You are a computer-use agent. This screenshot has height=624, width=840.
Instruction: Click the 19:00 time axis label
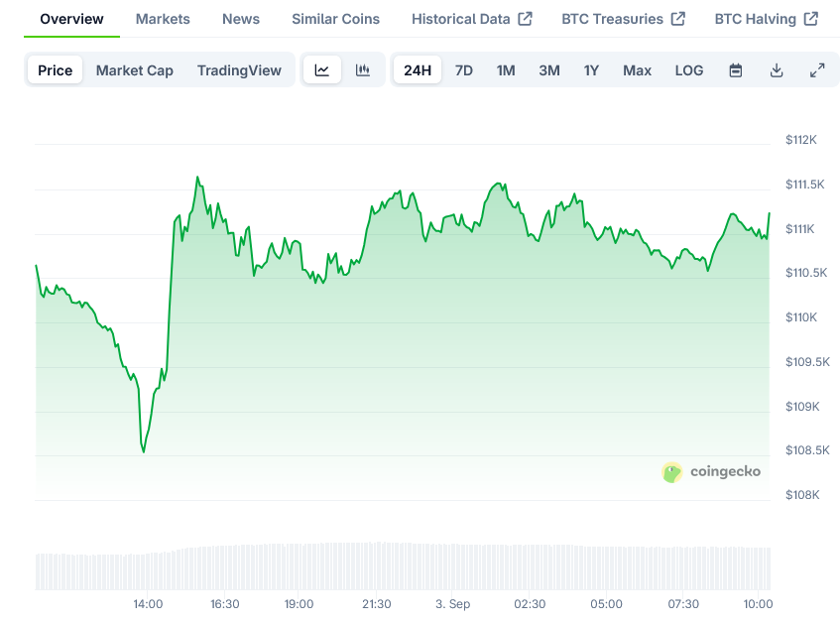(x=299, y=604)
